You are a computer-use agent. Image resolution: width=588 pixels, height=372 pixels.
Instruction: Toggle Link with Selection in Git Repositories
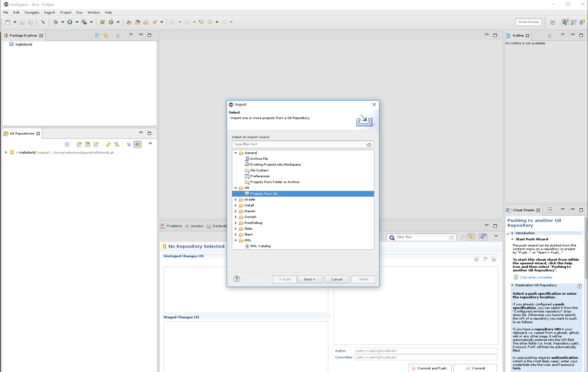click(117, 144)
